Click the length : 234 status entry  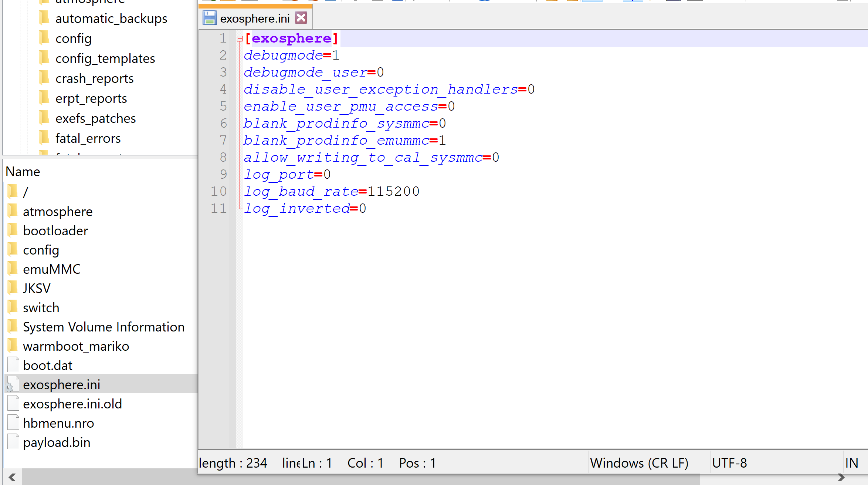233,463
